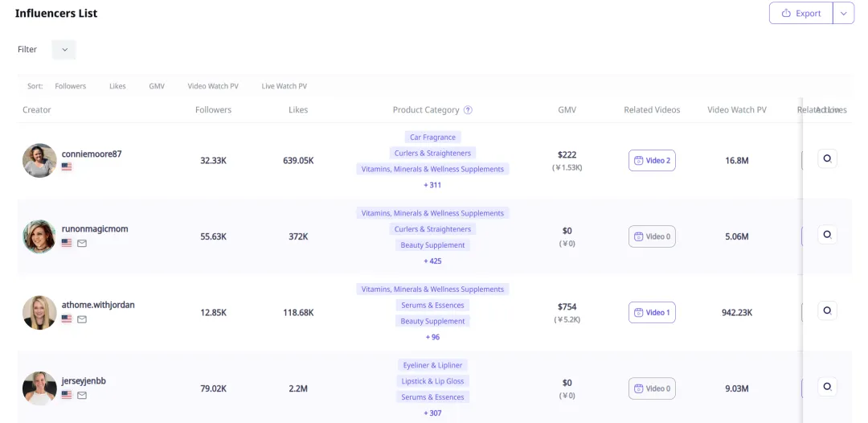Open the Video 2 related videos button
Image resolution: width=868 pixels, height=423 pixels.
point(652,161)
